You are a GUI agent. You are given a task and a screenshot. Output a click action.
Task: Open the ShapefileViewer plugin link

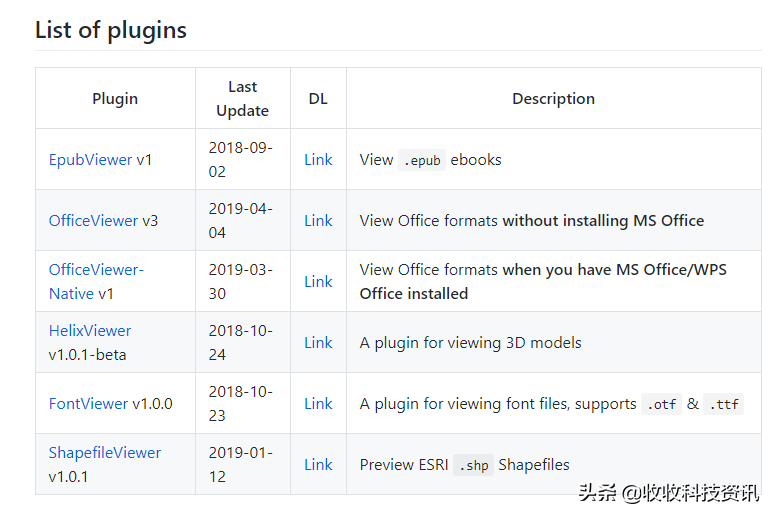click(x=104, y=452)
